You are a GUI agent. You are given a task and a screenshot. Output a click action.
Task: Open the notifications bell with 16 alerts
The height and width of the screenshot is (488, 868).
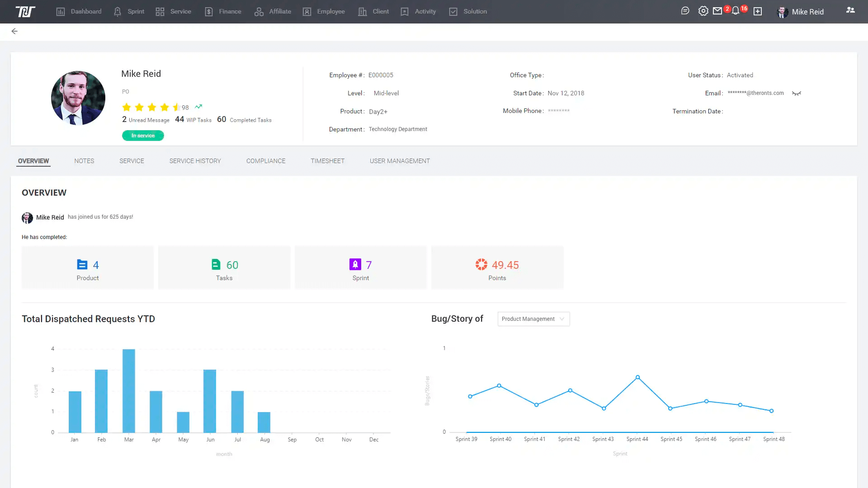coord(736,11)
